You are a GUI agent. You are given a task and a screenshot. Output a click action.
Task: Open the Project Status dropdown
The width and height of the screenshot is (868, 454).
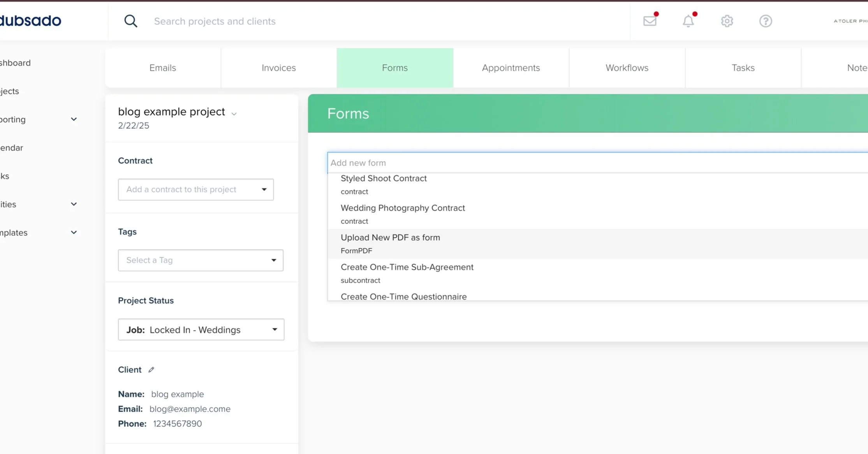point(201,330)
